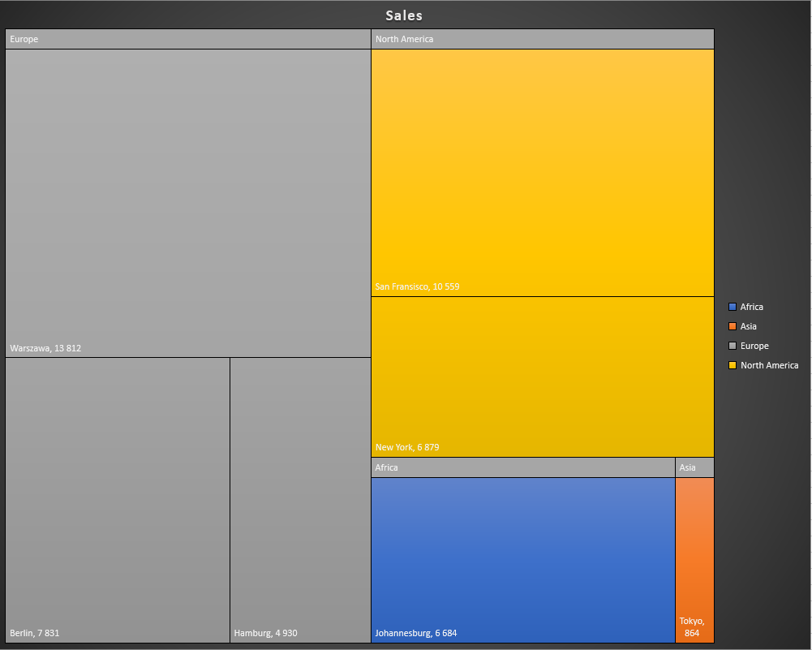The image size is (812, 650).
Task: Click the San Fransisco 10 559 data label
Action: [417, 286]
